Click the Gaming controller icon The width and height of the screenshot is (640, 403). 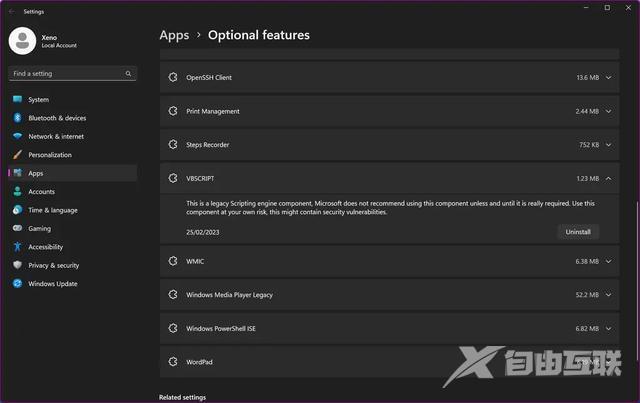17,228
